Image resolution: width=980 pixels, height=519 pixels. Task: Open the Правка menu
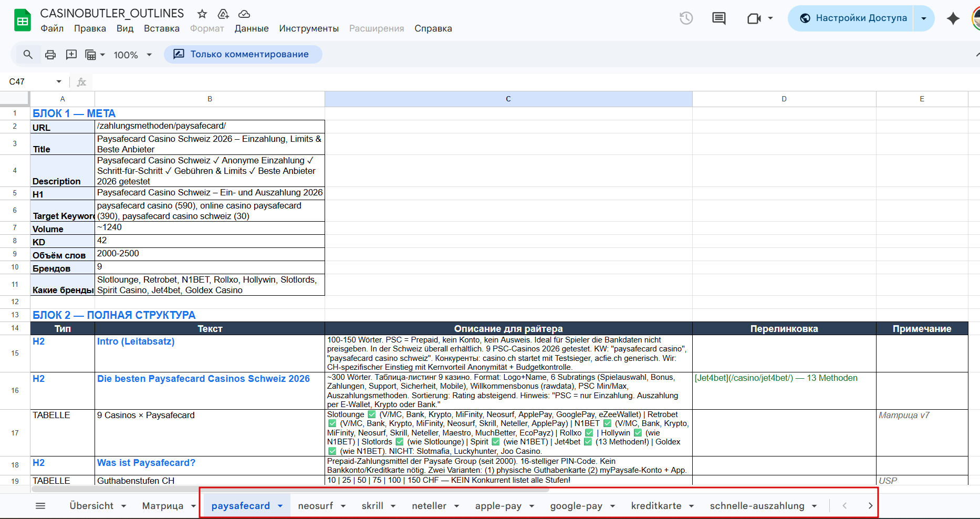[x=90, y=28]
